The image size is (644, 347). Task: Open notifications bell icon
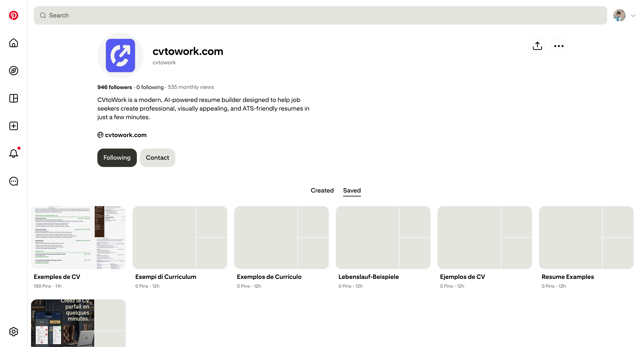[x=13, y=153]
